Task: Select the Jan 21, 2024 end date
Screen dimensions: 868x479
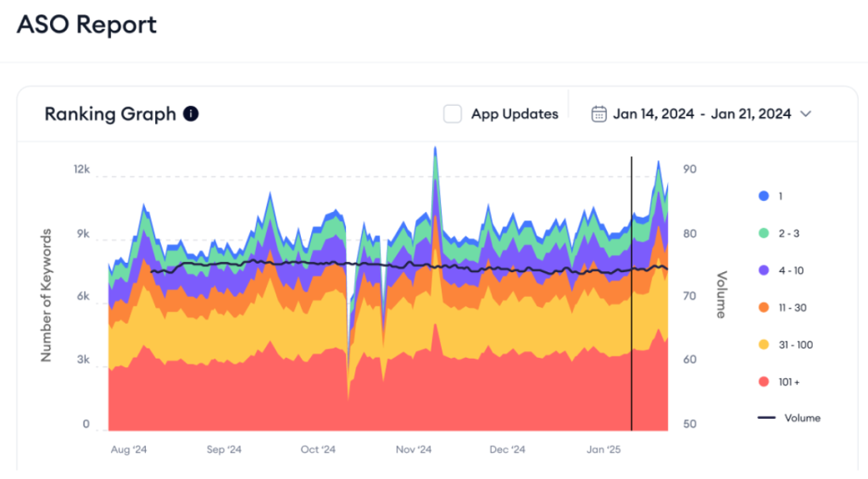Action: coord(752,114)
